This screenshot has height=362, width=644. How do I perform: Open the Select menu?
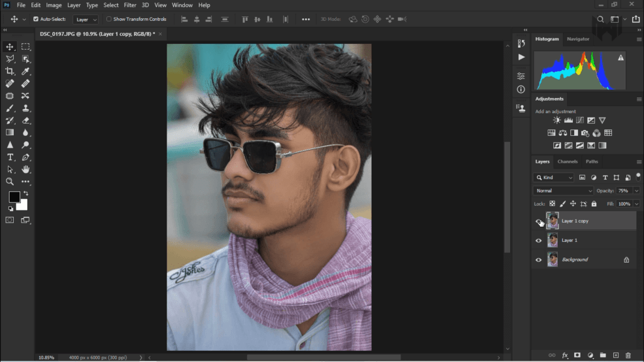click(x=111, y=5)
